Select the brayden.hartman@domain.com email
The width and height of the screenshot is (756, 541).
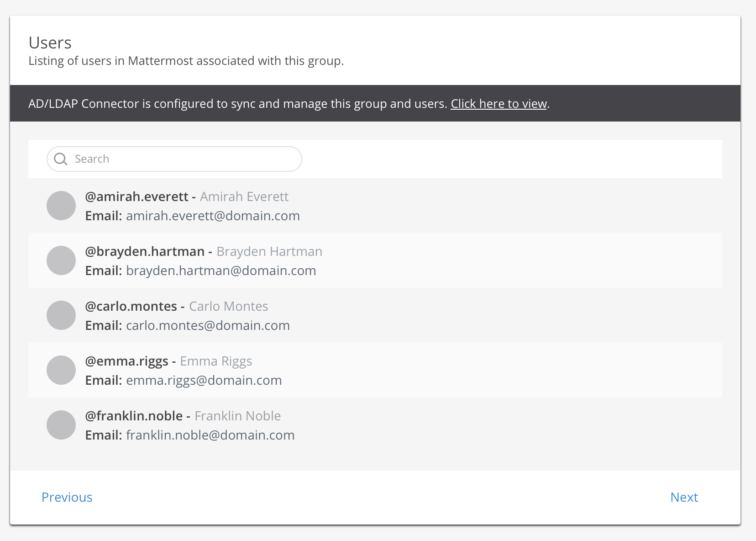[221, 270]
